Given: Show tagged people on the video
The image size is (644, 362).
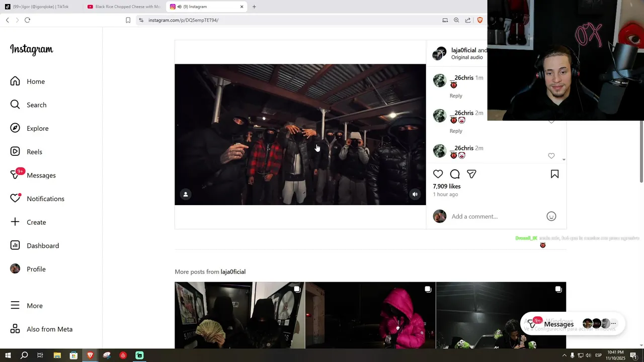Looking at the screenshot, I should coord(186,194).
